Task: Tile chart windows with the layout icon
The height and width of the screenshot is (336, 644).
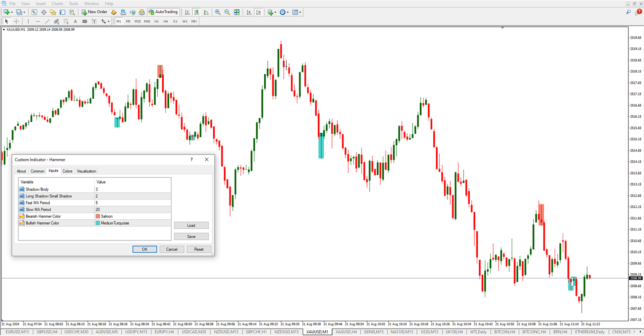Action: pos(237,12)
